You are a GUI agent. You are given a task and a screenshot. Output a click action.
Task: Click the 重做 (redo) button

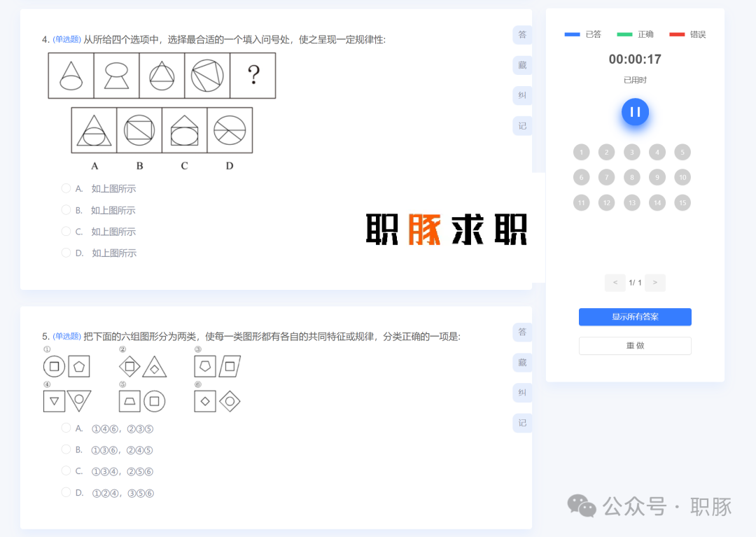click(634, 345)
